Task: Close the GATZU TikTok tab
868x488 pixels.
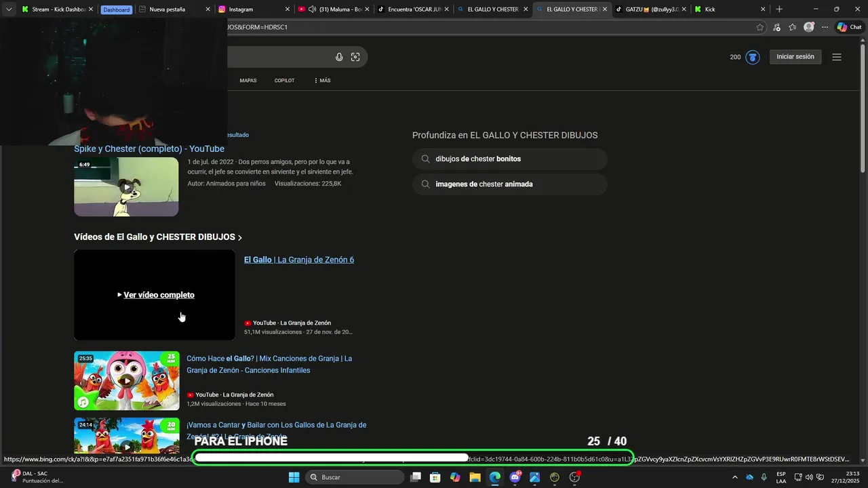Action: [684, 9]
